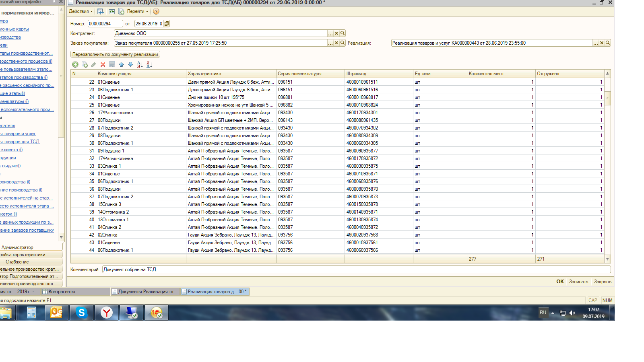Click the Комментарий input field
This screenshot has width=644, height=362.
point(356,269)
